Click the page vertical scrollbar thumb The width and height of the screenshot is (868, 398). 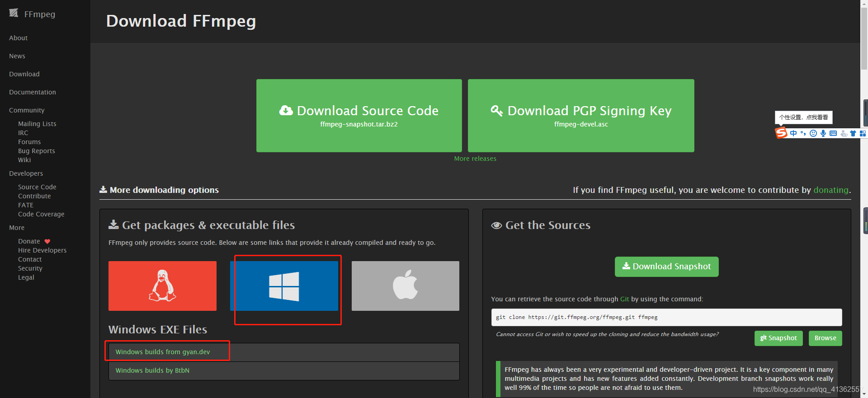(864, 38)
